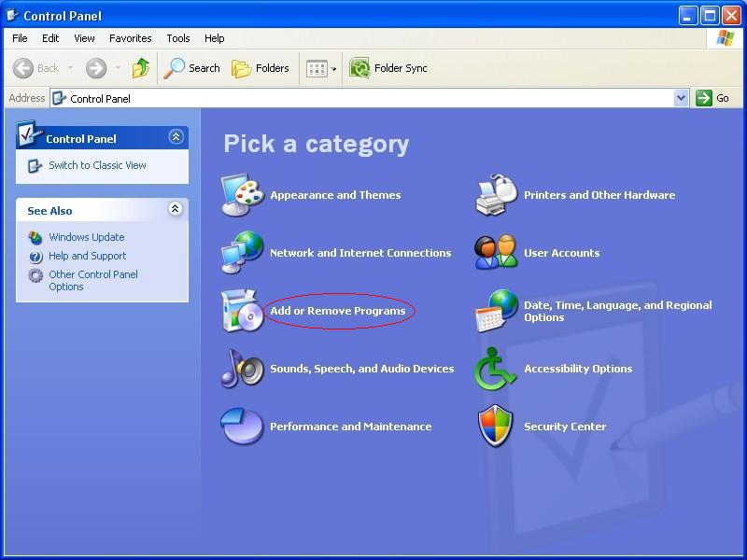The image size is (747, 560).
Task: Open the User Accounts people icon
Action: (496, 252)
